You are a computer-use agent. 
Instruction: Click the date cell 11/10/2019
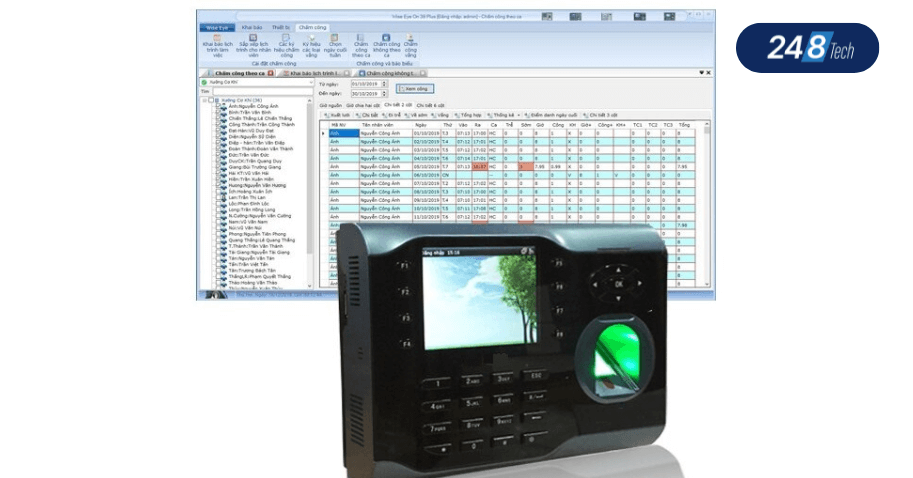[x=426, y=217]
